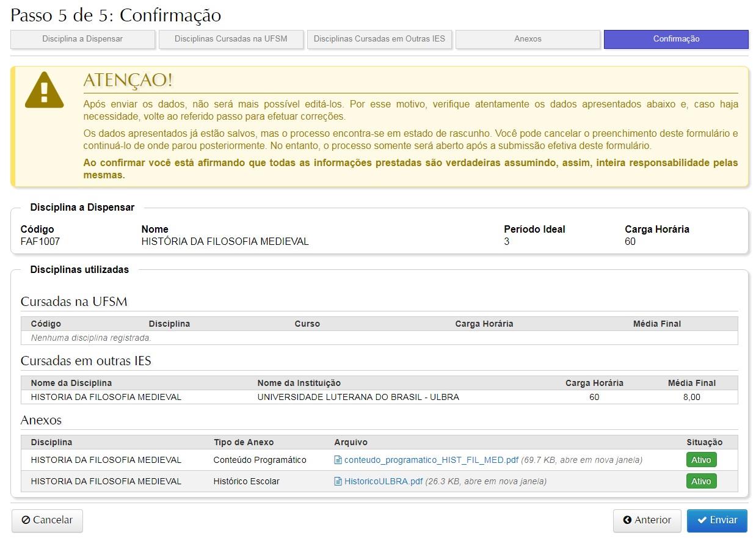Click the circle-slash icon on Cancelar

coord(26,520)
